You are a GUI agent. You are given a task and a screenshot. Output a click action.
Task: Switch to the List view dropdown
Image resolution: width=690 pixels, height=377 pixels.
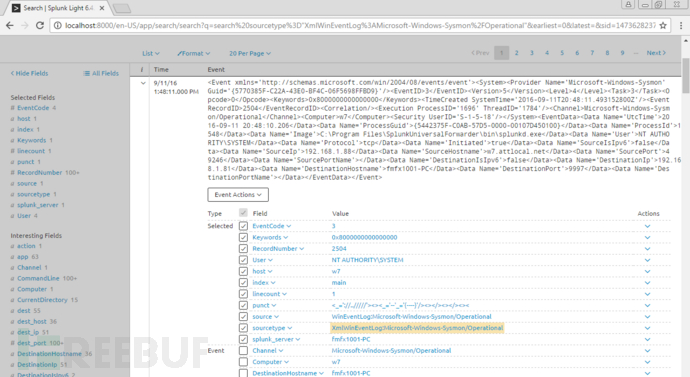pos(150,53)
